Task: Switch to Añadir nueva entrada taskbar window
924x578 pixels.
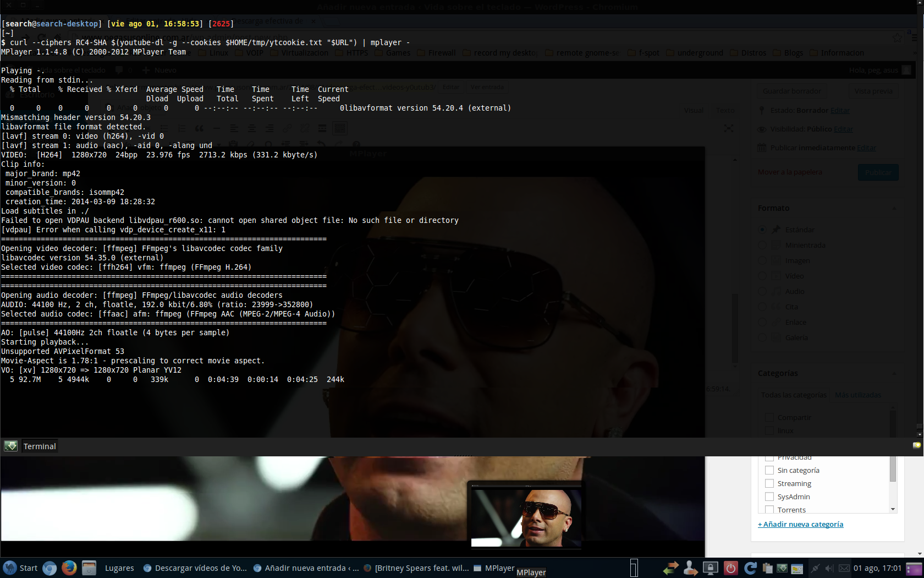Action: [306, 568]
